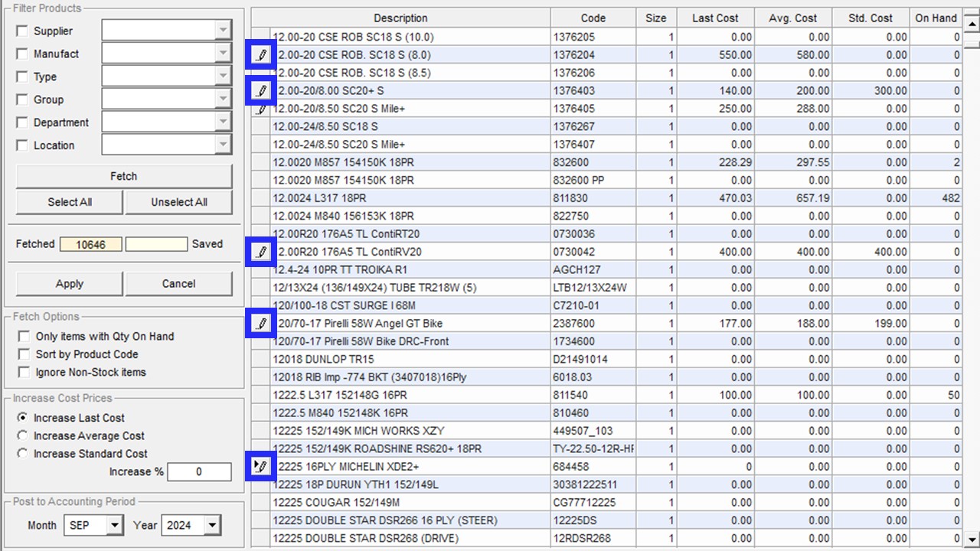Toggle Sort by Product Code option

[x=24, y=354]
